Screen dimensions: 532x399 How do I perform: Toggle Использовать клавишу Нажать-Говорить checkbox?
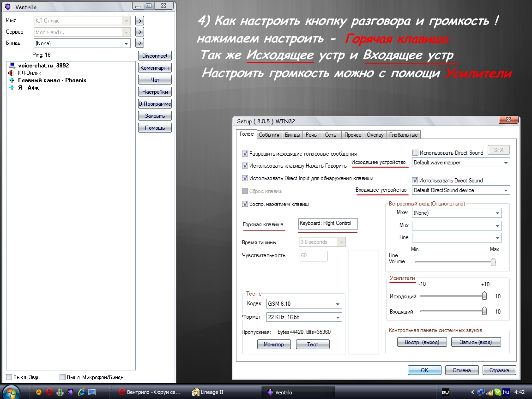coord(245,166)
